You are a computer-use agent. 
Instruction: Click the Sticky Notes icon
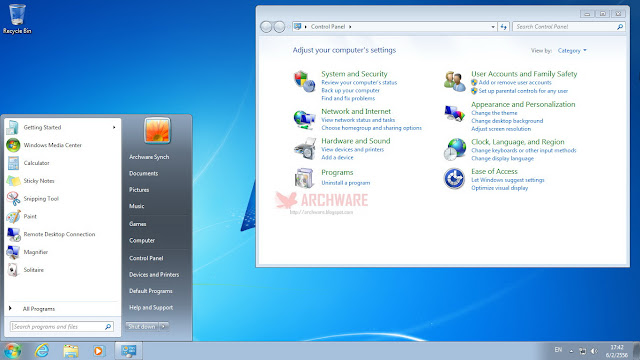(x=13, y=181)
